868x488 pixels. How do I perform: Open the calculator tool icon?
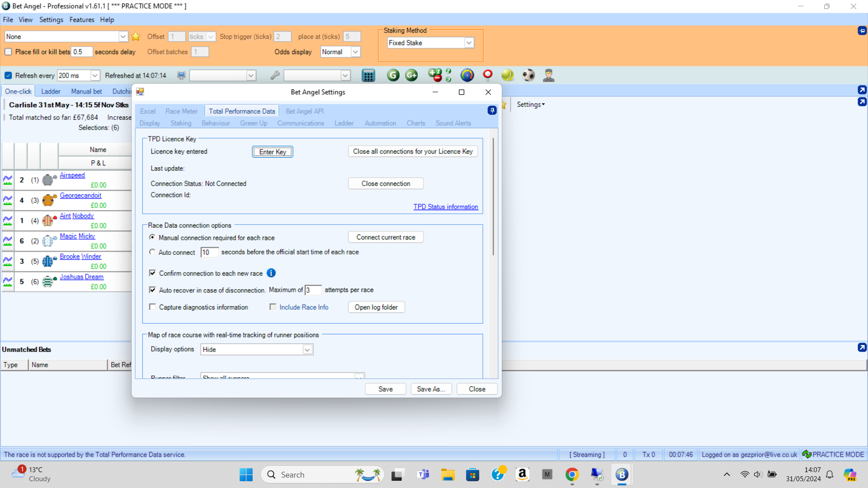368,75
